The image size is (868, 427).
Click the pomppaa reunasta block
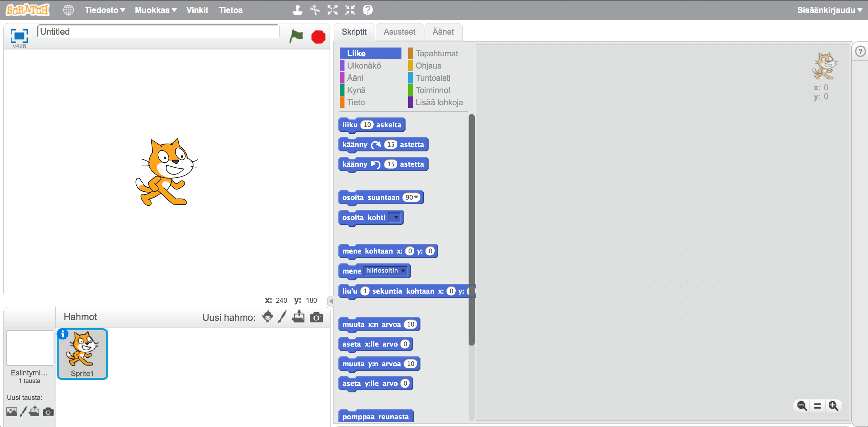[x=376, y=416]
